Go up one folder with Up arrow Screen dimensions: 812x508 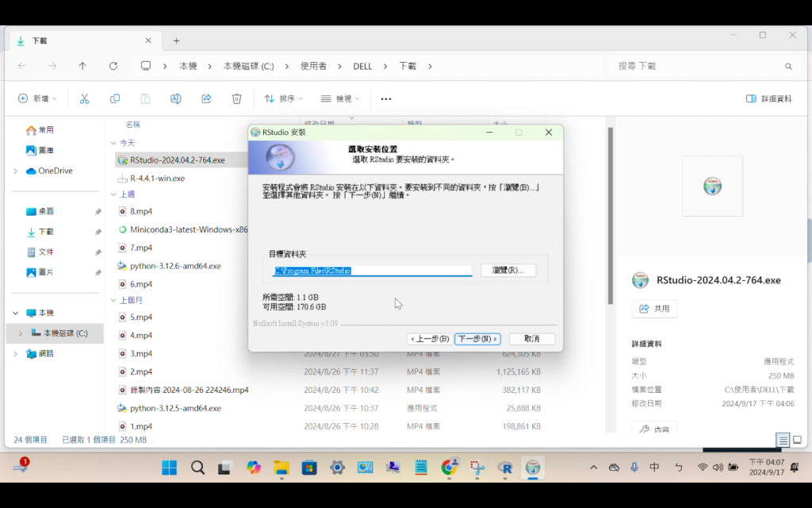[x=82, y=66]
